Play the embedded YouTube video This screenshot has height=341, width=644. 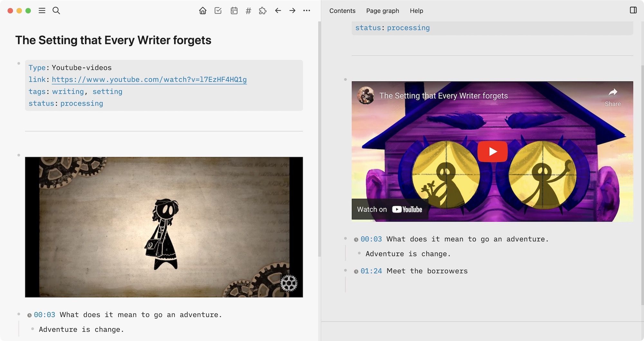493,151
